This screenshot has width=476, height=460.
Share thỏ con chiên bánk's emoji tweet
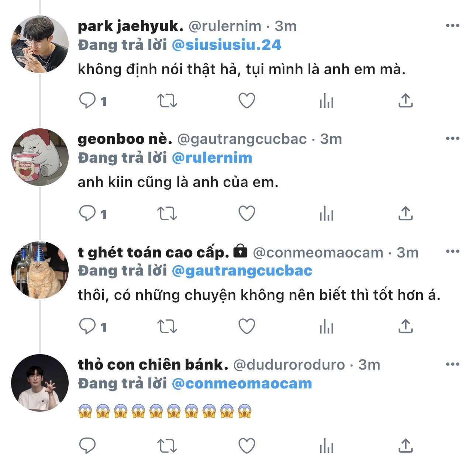pyautogui.click(x=406, y=445)
